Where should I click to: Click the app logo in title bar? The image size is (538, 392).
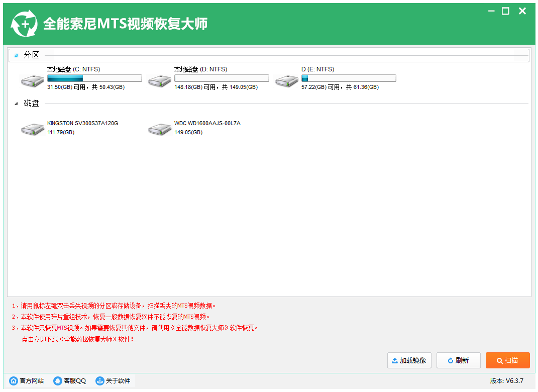point(24,24)
